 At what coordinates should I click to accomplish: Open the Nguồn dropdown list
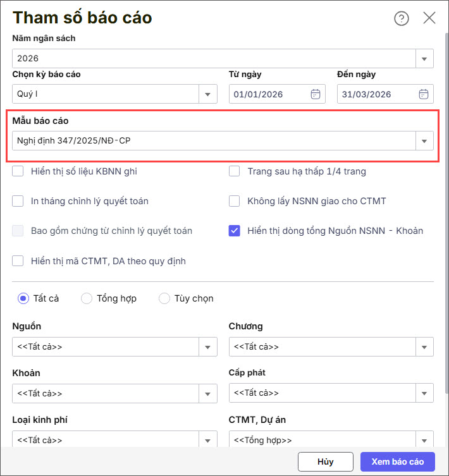pos(208,347)
